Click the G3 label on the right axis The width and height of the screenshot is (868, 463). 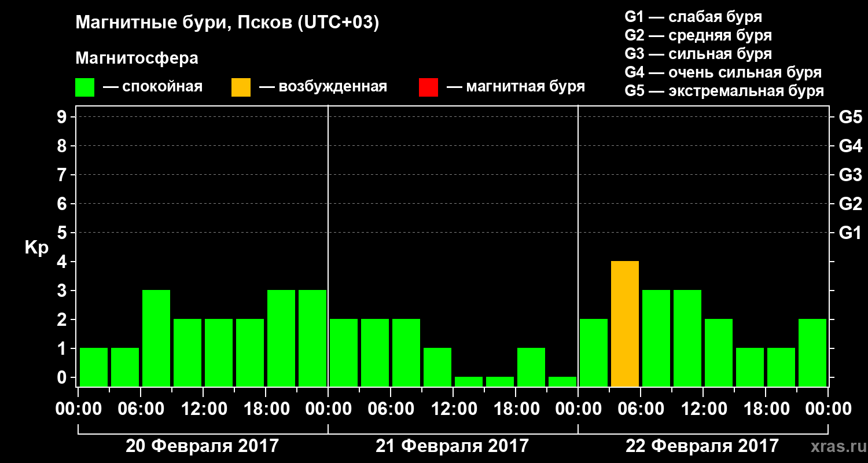(x=850, y=175)
